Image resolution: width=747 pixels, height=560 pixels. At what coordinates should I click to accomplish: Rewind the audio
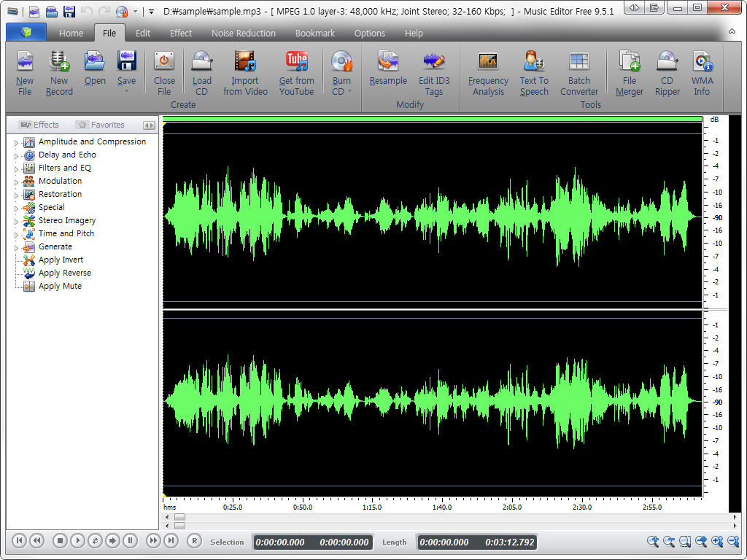click(36, 540)
